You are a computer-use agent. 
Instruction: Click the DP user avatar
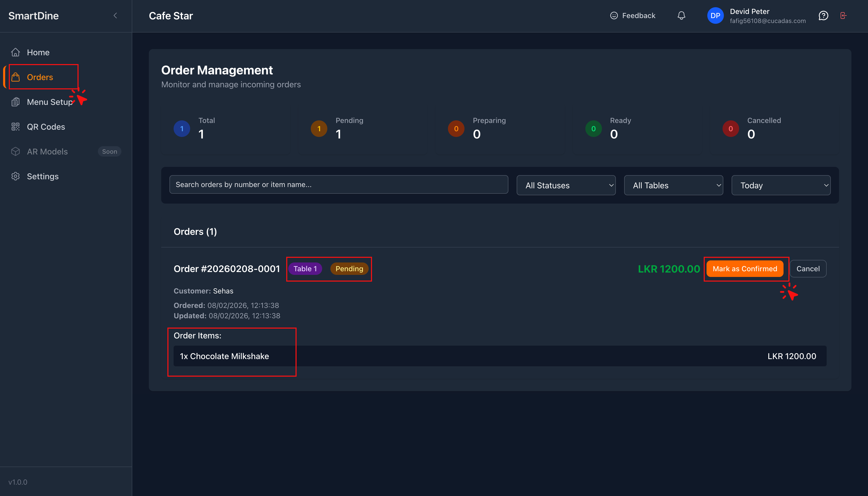click(715, 16)
